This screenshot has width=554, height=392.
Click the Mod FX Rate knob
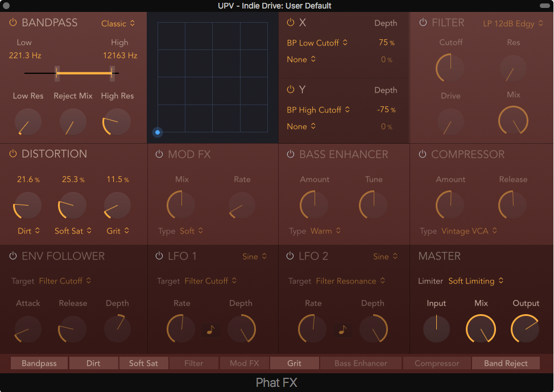click(242, 205)
